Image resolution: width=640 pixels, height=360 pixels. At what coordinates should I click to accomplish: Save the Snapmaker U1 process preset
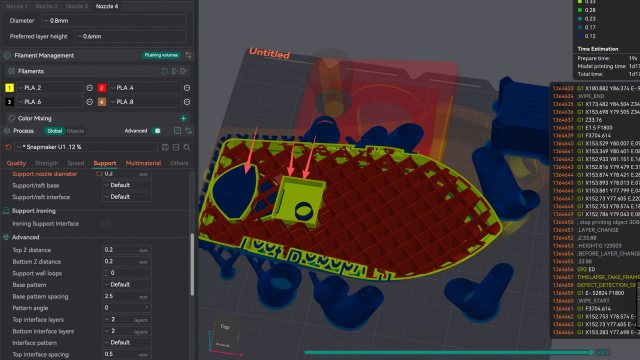coord(165,147)
